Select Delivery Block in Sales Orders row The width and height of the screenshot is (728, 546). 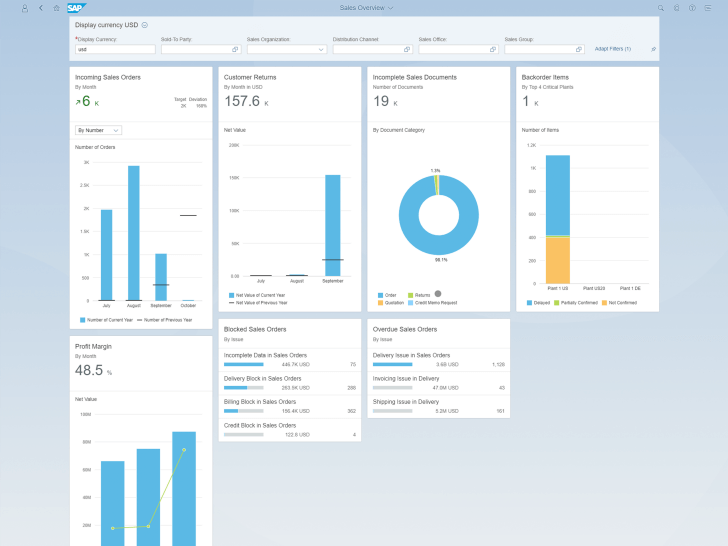tap(290, 383)
